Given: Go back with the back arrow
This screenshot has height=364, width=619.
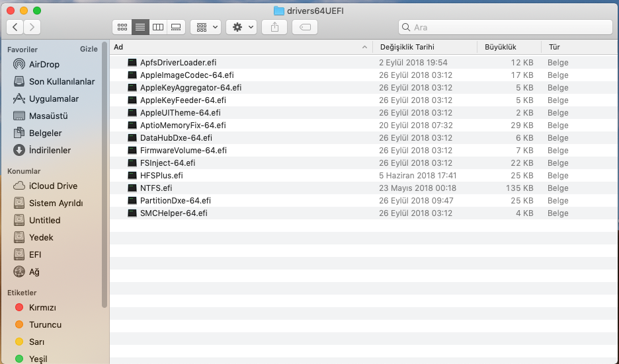Looking at the screenshot, I should tap(15, 27).
